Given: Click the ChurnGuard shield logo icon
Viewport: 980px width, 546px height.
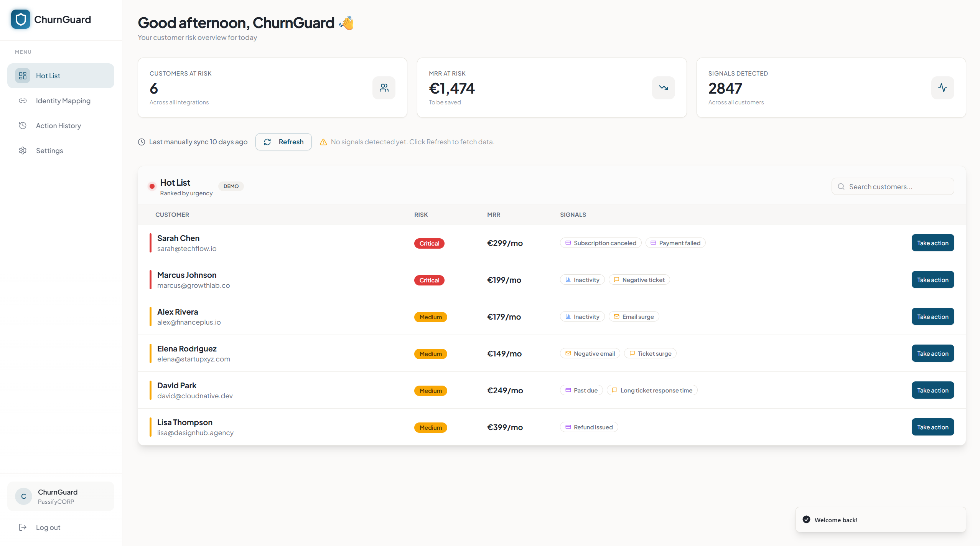Looking at the screenshot, I should [x=21, y=19].
